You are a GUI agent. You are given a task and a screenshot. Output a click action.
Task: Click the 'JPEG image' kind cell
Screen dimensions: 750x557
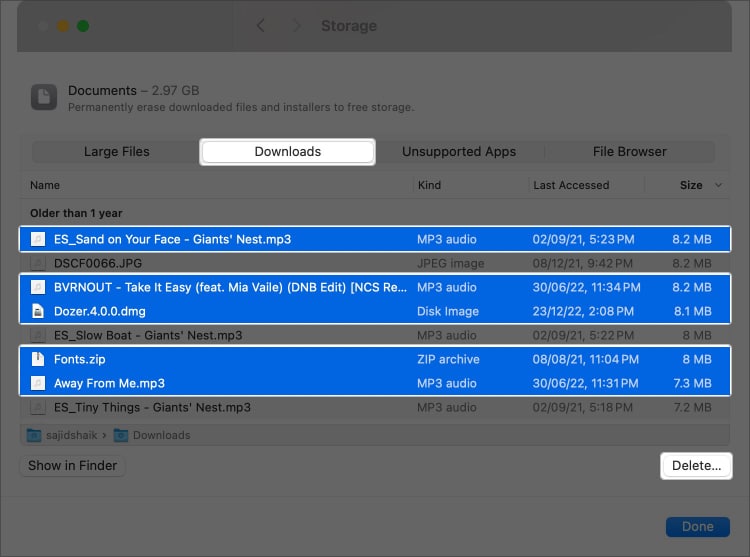pyautogui.click(x=451, y=263)
